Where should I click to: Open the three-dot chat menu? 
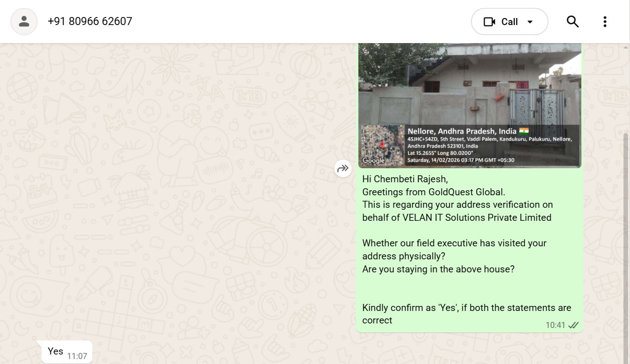605,22
